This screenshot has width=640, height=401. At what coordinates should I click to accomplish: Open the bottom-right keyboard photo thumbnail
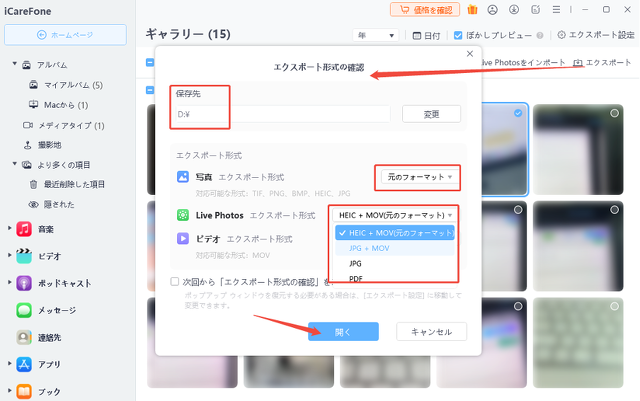[578, 343]
